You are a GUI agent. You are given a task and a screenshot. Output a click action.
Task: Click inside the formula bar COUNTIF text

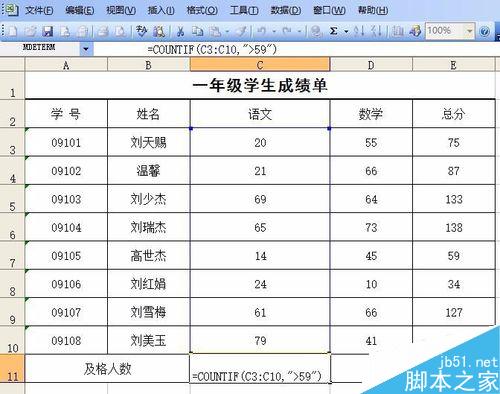click(212, 50)
